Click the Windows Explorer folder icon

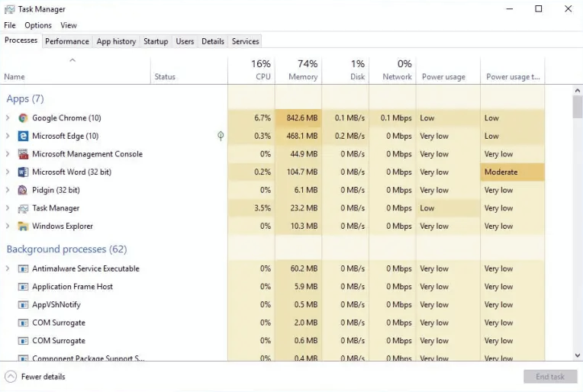click(23, 227)
